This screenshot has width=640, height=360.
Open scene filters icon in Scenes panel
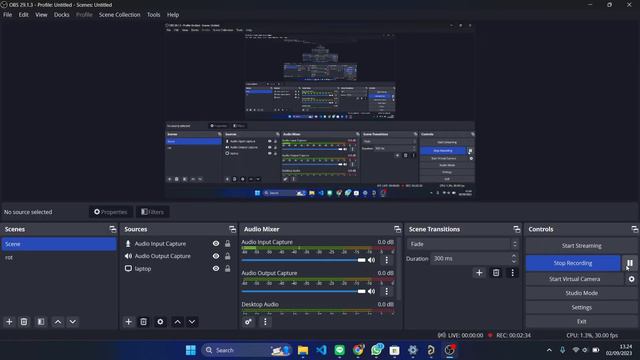[41, 322]
